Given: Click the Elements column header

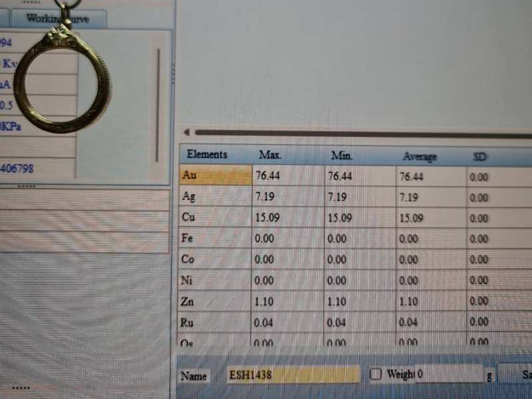Looking at the screenshot, I should click(x=207, y=155).
